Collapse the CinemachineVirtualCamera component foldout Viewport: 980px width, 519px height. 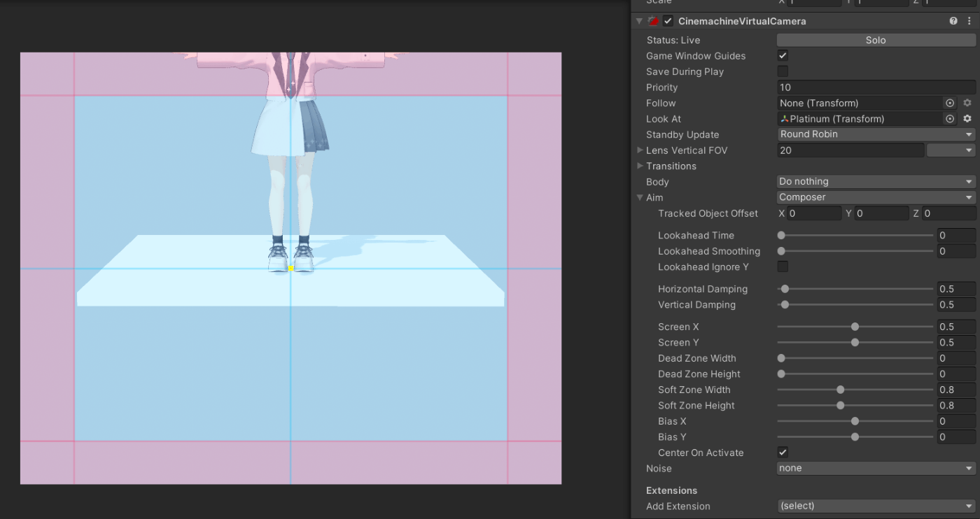tap(639, 21)
